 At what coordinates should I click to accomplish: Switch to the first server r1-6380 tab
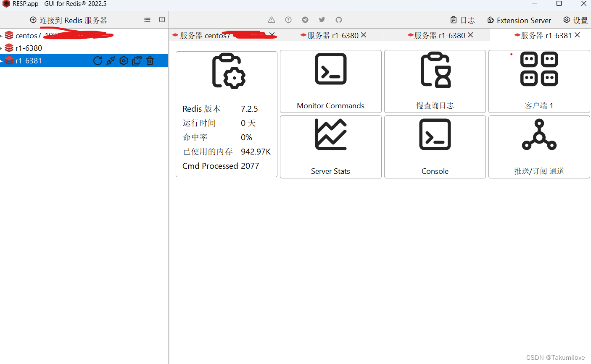tap(330, 35)
